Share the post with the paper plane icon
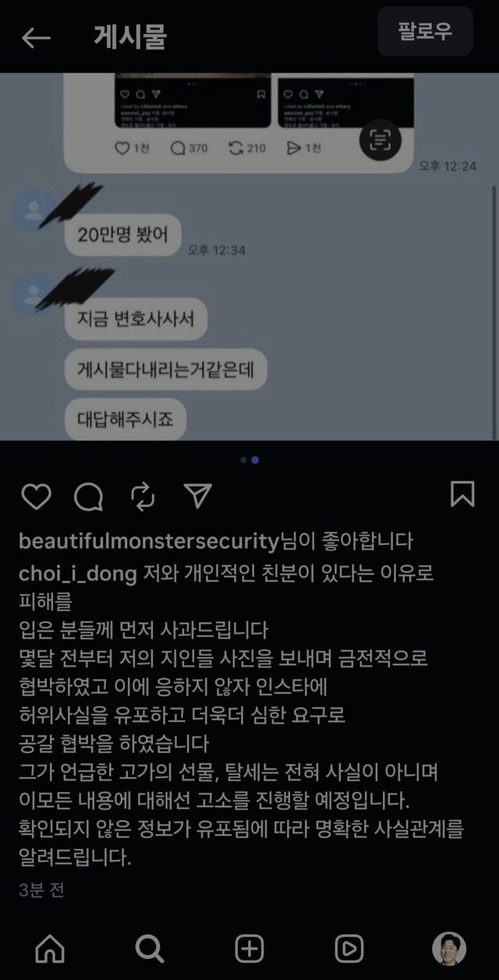Image resolution: width=499 pixels, height=980 pixels. [198, 494]
